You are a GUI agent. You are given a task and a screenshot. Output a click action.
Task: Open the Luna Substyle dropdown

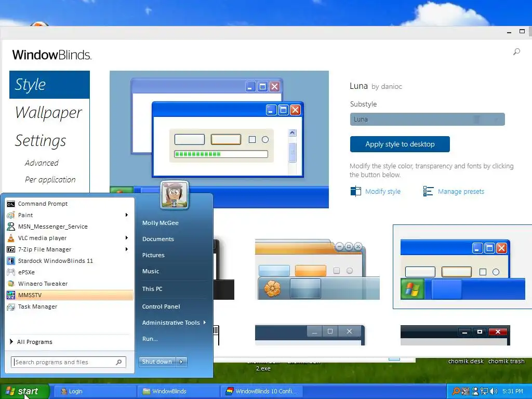pyautogui.click(x=427, y=119)
